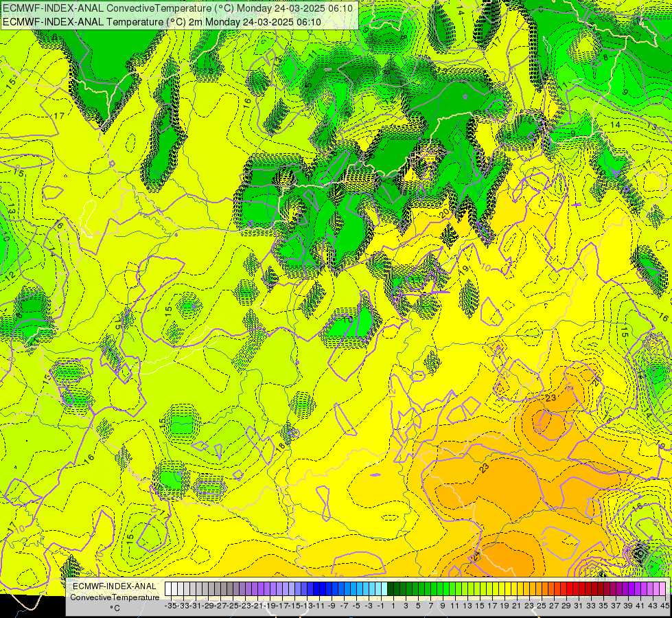Click legend scale number 15
The height and width of the screenshot is (618, 672).
pos(480,606)
